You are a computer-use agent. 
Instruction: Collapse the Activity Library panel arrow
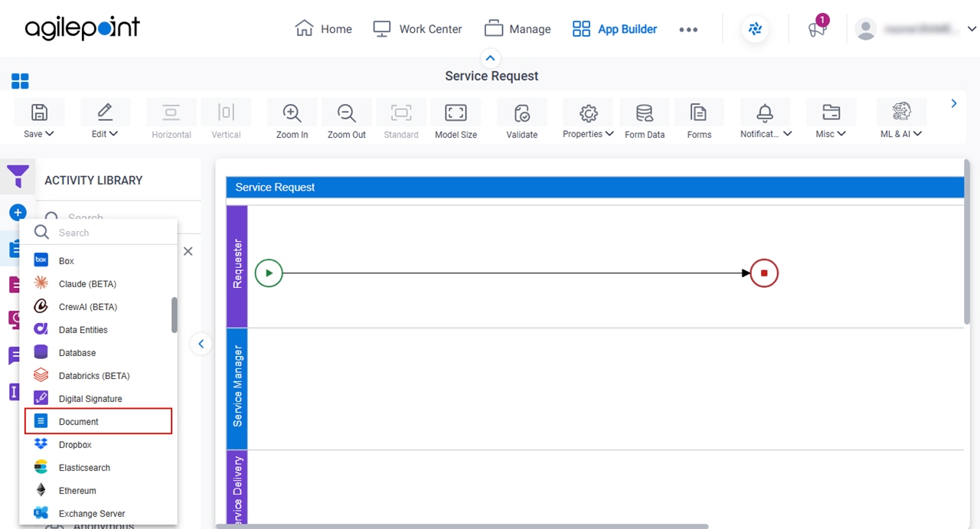[201, 344]
